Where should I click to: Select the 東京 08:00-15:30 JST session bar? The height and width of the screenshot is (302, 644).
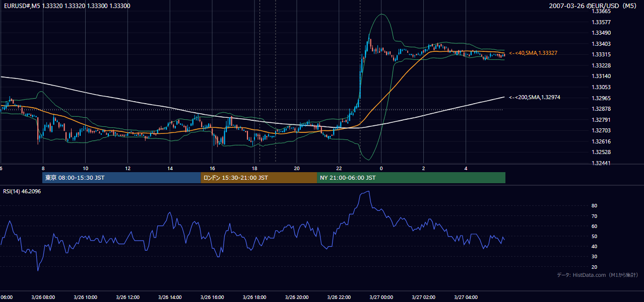pyautogui.click(x=121, y=178)
